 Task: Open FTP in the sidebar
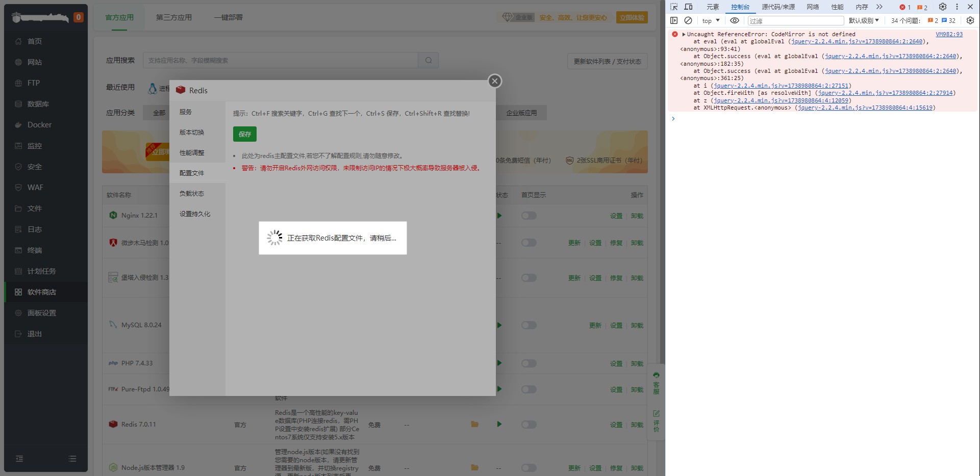[x=46, y=83]
